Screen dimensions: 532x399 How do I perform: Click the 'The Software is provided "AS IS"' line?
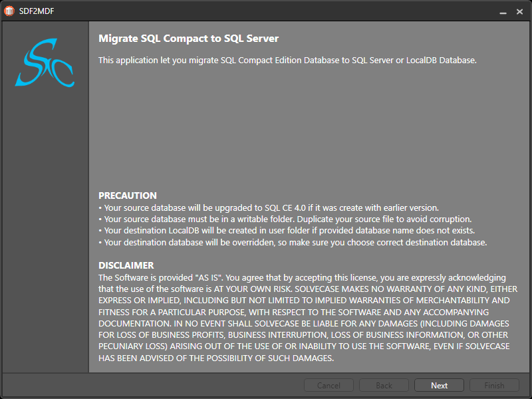[302, 277]
